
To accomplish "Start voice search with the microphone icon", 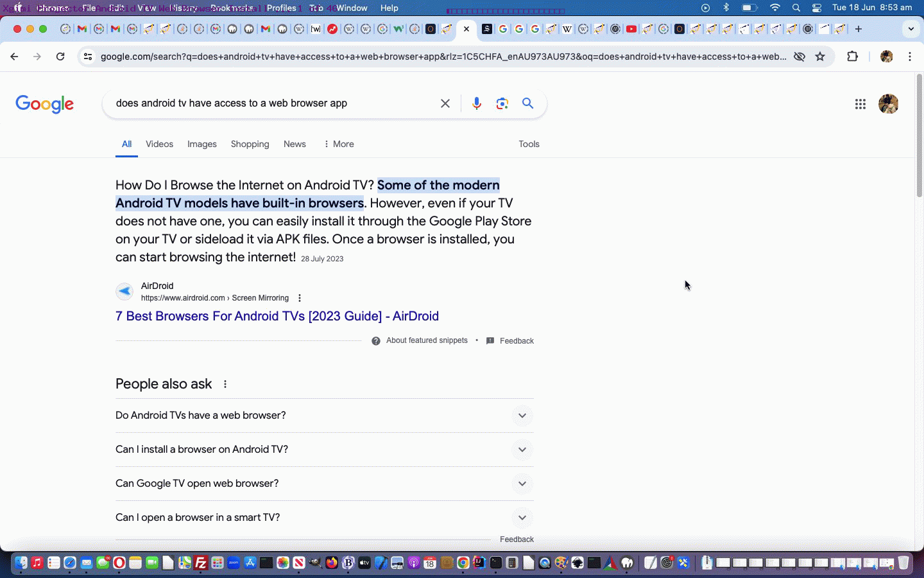I will pos(477,103).
